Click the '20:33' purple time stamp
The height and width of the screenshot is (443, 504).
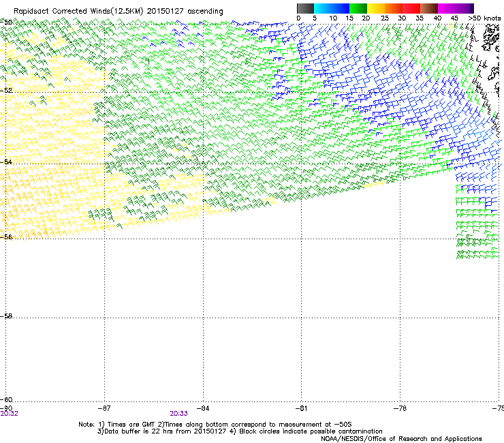pyautogui.click(x=178, y=414)
